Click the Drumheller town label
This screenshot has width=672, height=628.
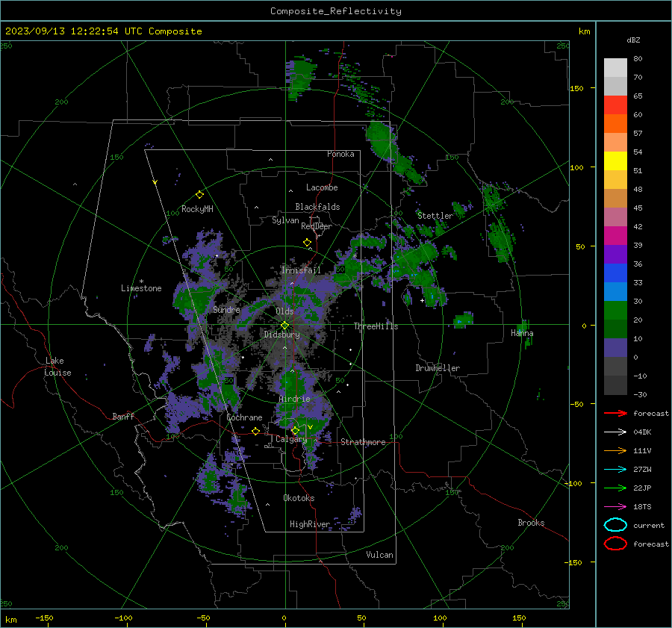pyautogui.click(x=438, y=368)
